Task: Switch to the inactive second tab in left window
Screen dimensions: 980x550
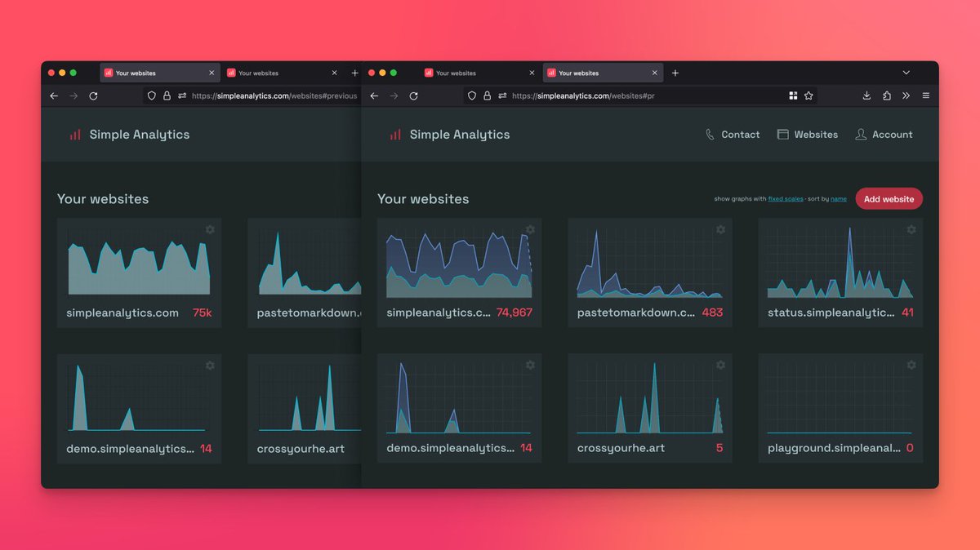Action: click(282, 73)
